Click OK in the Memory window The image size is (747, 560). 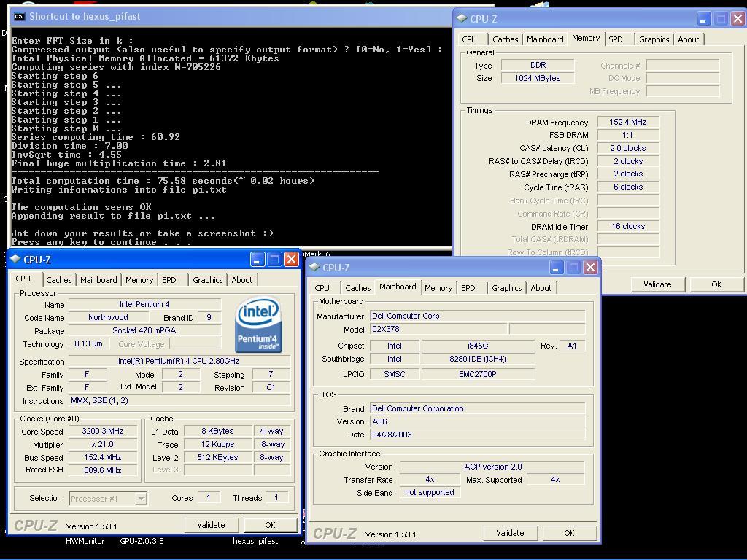pyautogui.click(x=716, y=284)
